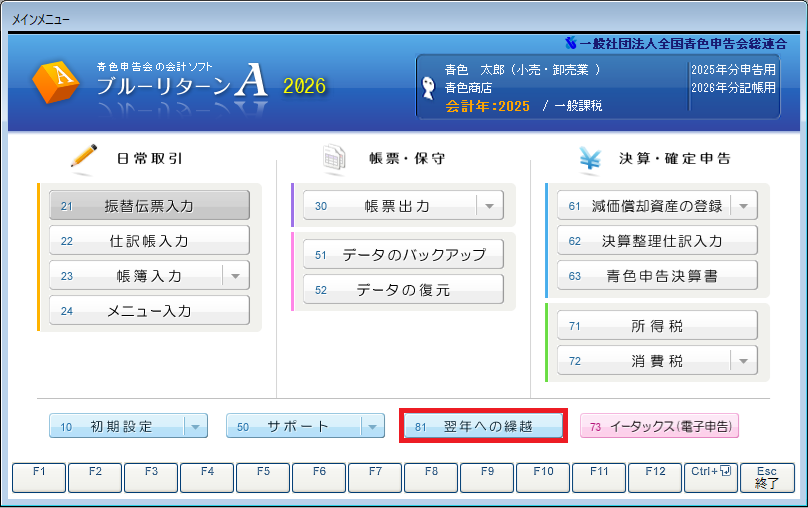Select メニュー入力 button
The height and width of the screenshot is (508, 808).
coord(149,311)
